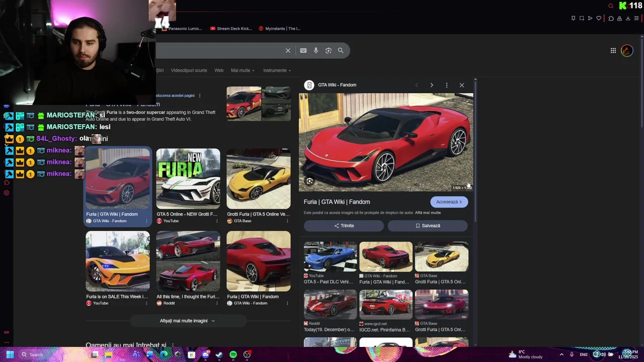Close the GTA Wiki image preview panel
This screenshot has width=644, height=362.
[461, 85]
